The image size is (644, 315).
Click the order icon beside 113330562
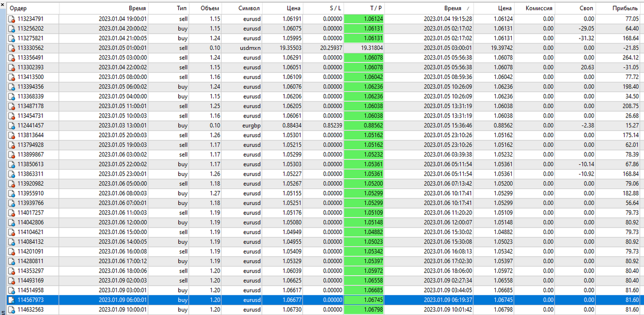pyautogui.click(x=11, y=48)
